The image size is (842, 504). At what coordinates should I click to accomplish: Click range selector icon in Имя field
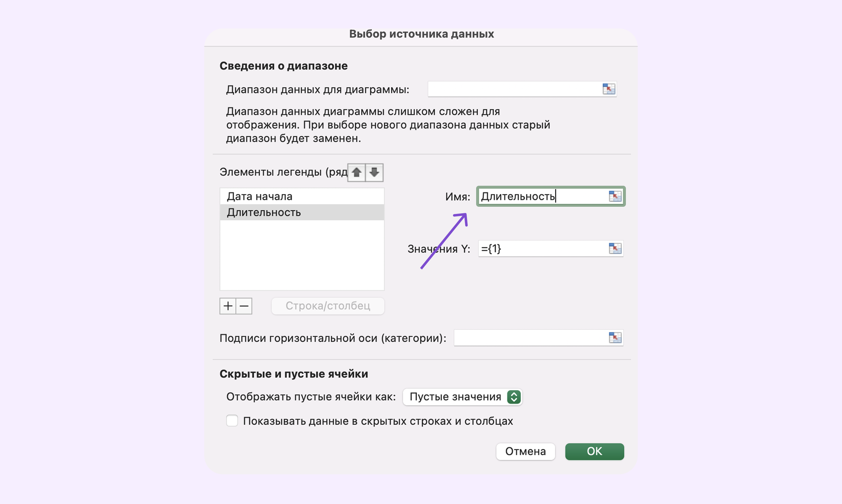(x=615, y=196)
